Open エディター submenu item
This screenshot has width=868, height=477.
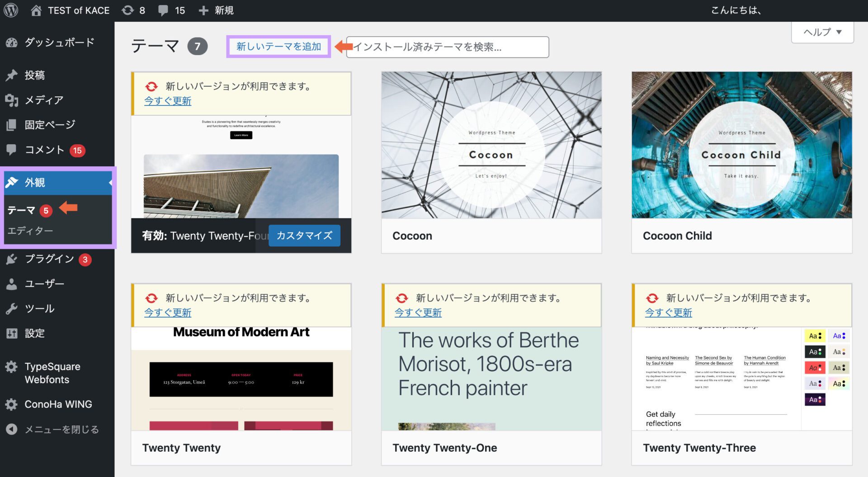tap(30, 231)
